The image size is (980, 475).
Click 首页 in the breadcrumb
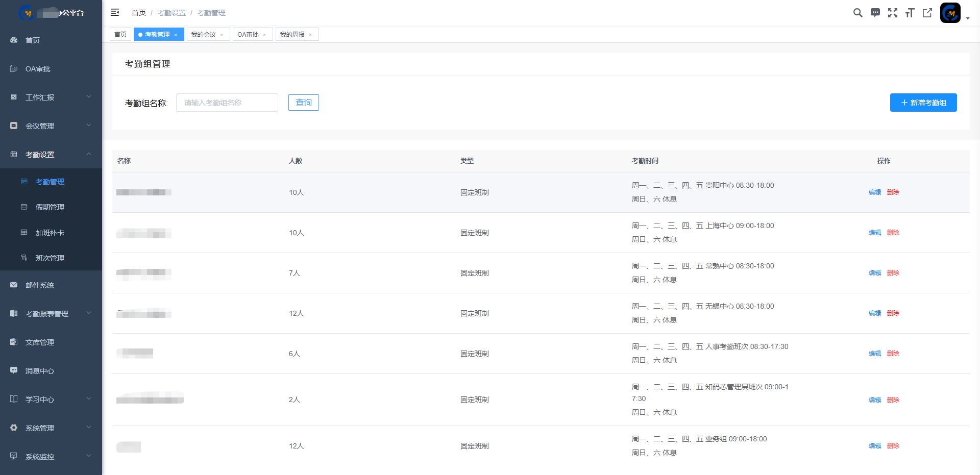139,13
